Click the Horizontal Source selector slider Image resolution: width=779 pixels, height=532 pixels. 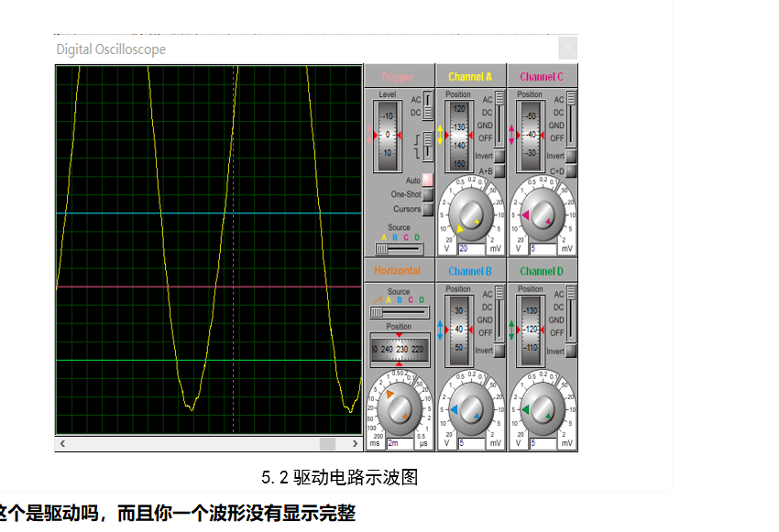(399, 312)
